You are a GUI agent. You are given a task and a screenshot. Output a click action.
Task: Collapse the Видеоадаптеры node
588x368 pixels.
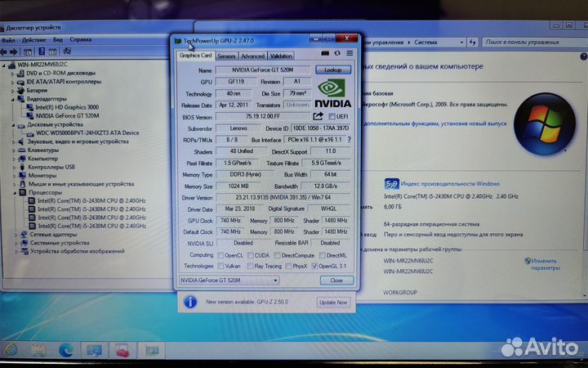pyautogui.click(x=12, y=100)
